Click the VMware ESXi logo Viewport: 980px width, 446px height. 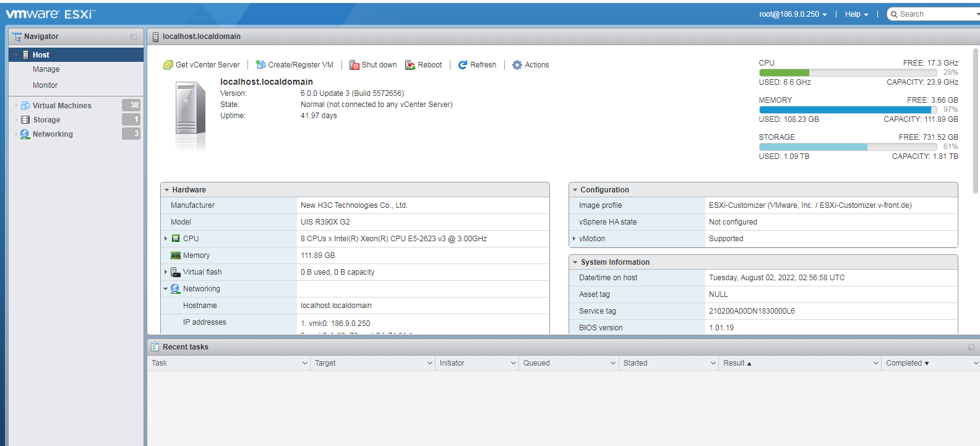pyautogui.click(x=51, y=14)
